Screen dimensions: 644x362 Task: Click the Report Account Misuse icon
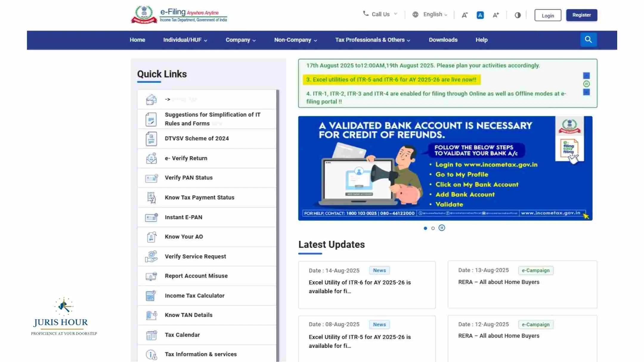tap(151, 276)
